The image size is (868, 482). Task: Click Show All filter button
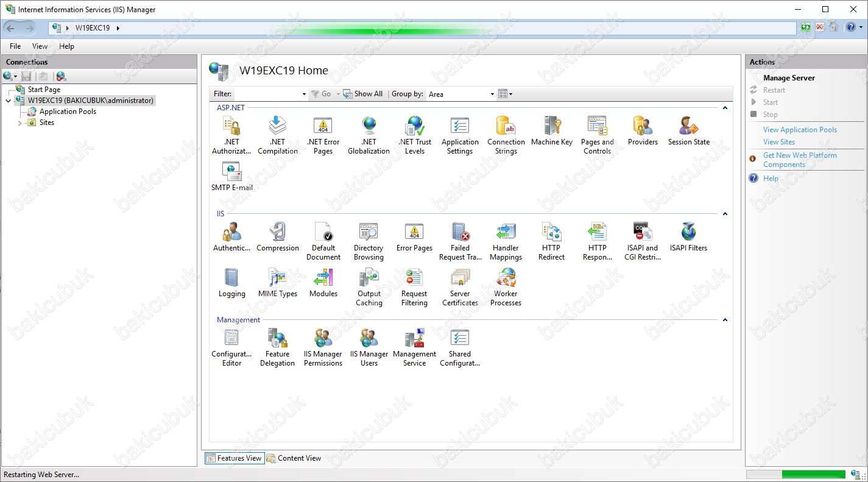pyautogui.click(x=363, y=94)
